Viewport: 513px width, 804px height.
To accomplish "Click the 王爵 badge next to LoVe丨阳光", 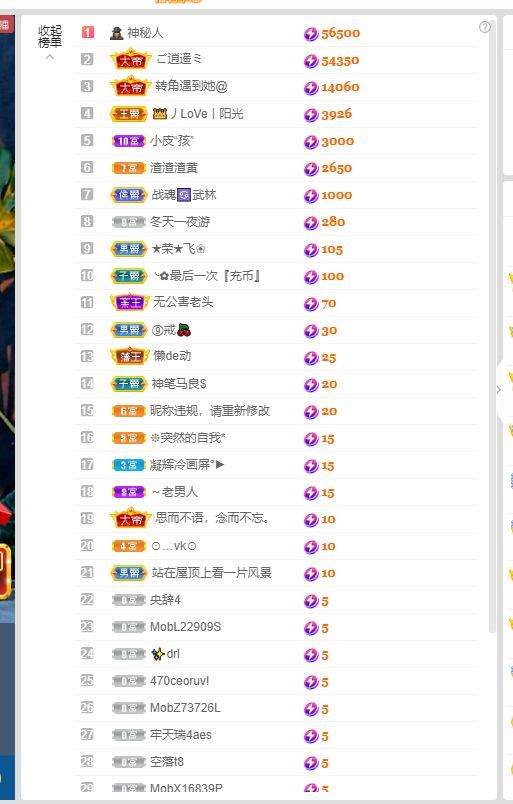I will (129, 114).
